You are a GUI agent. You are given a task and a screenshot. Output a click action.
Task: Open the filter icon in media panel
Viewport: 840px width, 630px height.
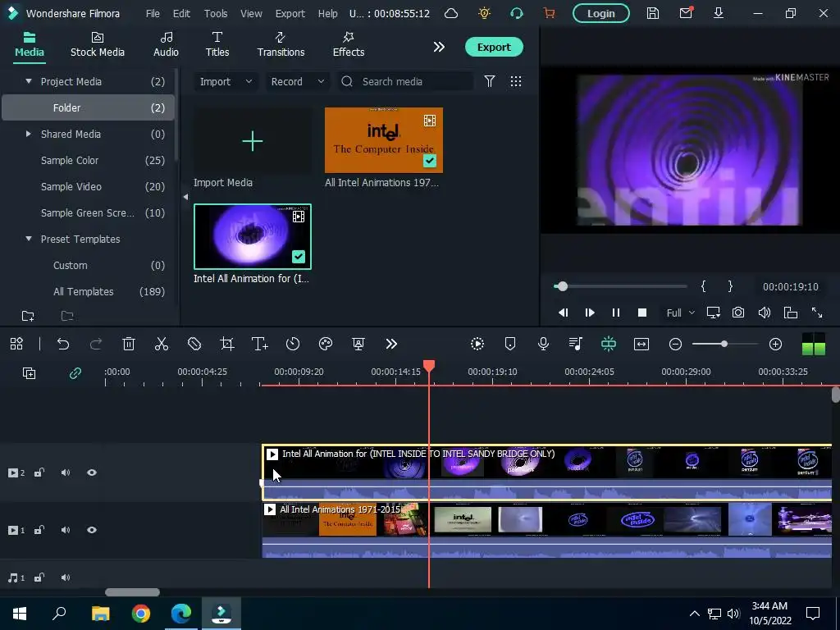490,81
